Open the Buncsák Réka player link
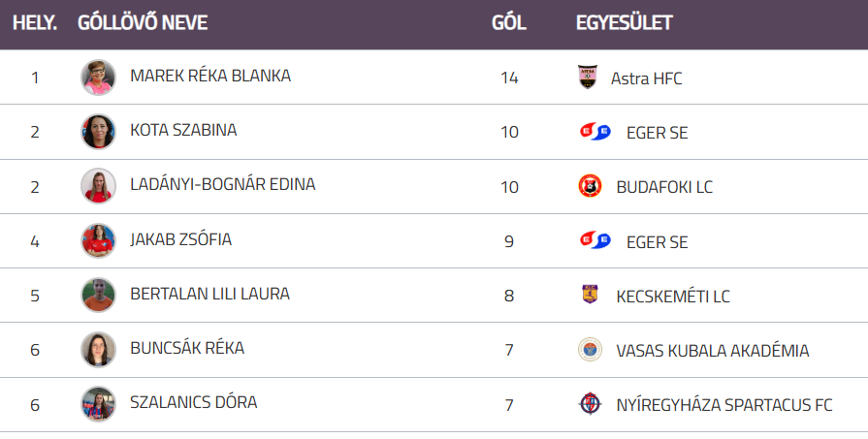 [x=187, y=349]
